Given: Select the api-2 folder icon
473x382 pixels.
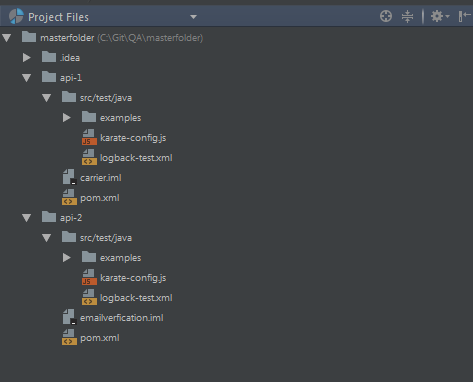Looking at the screenshot, I should [49, 217].
